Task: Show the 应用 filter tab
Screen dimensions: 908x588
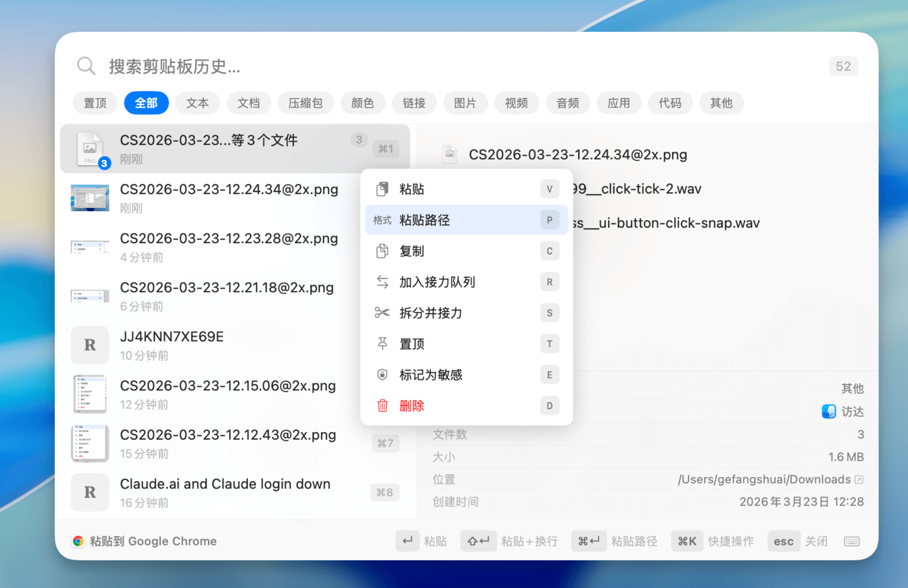Action: point(619,103)
